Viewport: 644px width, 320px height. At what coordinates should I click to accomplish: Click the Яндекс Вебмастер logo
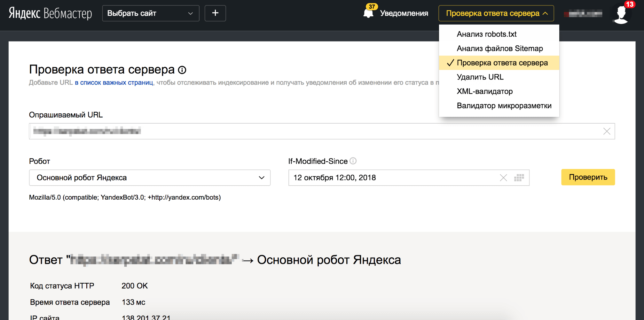tap(51, 13)
